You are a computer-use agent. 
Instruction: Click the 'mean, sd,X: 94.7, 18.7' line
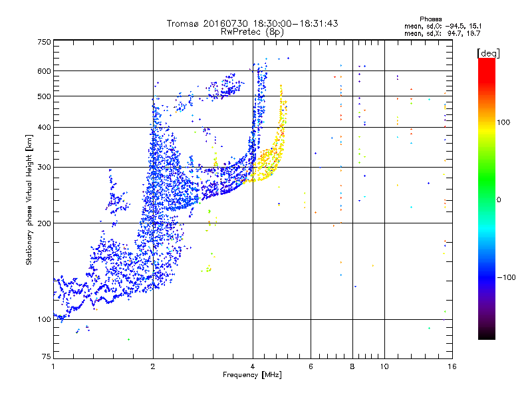coord(442,33)
